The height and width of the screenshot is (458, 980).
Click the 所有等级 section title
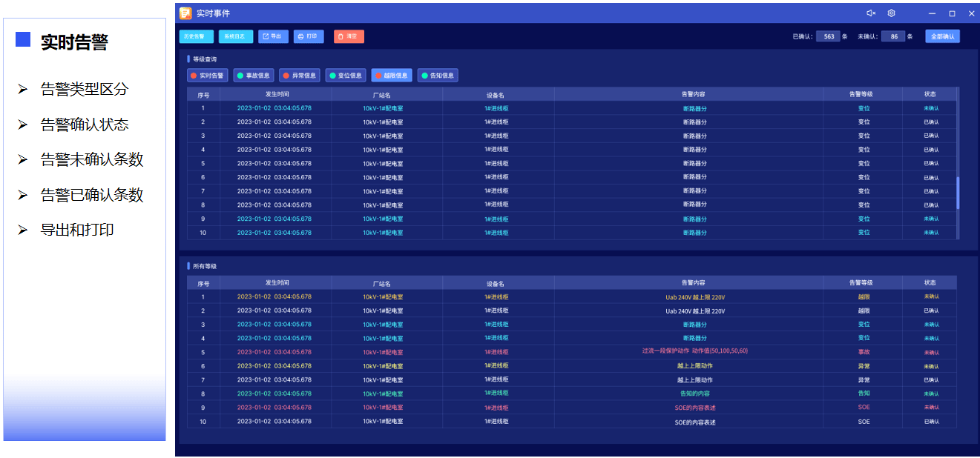point(205,266)
